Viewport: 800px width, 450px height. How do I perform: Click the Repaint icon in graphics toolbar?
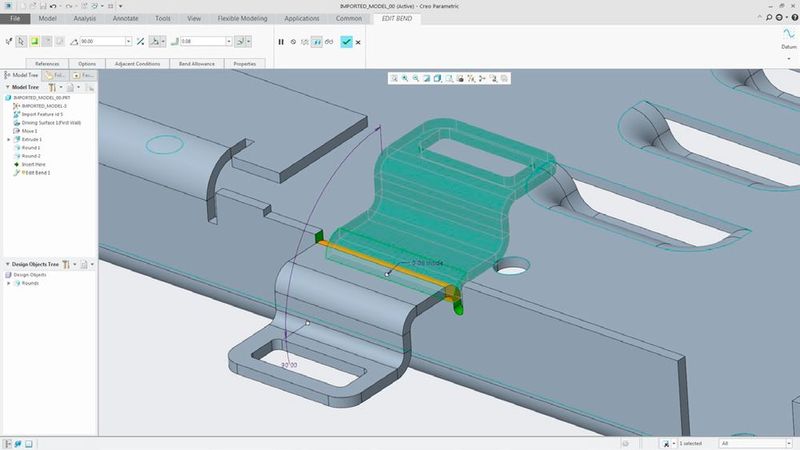[x=427, y=78]
